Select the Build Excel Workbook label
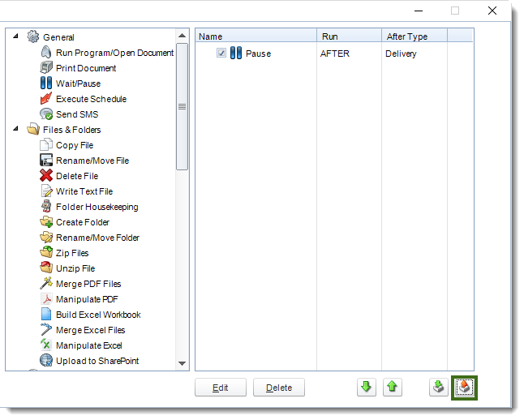The width and height of the screenshot is (524, 420). click(x=98, y=315)
